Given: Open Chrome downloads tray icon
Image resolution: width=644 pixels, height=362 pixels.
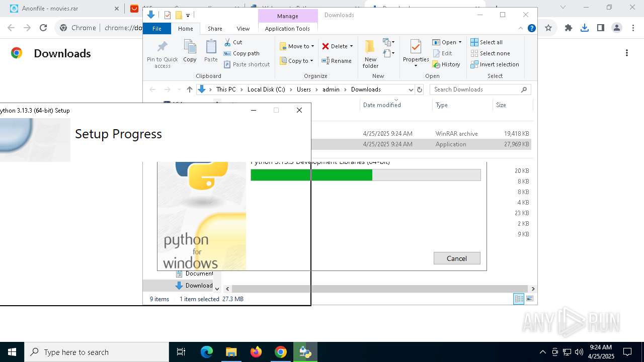Looking at the screenshot, I should click(x=585, y=28).
